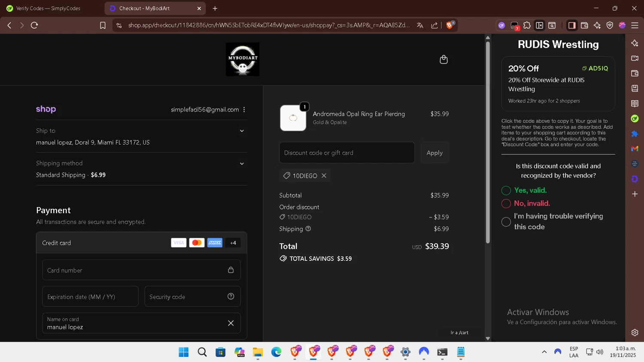Click the 20% Off RUDIS deal card title

click(523, 69)
